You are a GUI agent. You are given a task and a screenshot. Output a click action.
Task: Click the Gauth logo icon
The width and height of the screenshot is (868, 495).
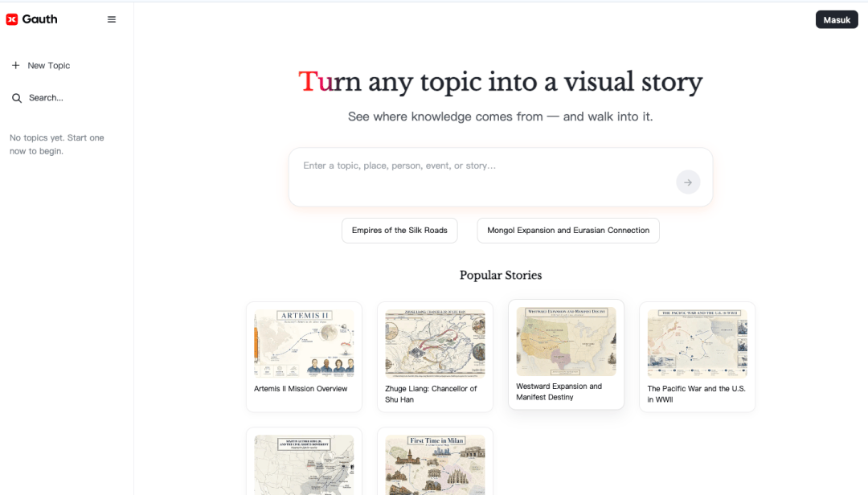[11, 19]
